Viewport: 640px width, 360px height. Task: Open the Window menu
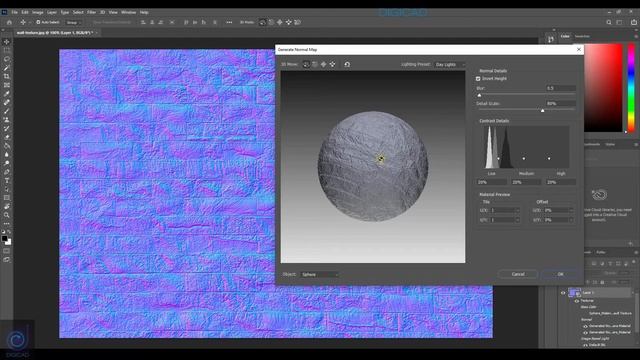pyautogui.click(x=128, y=12)
